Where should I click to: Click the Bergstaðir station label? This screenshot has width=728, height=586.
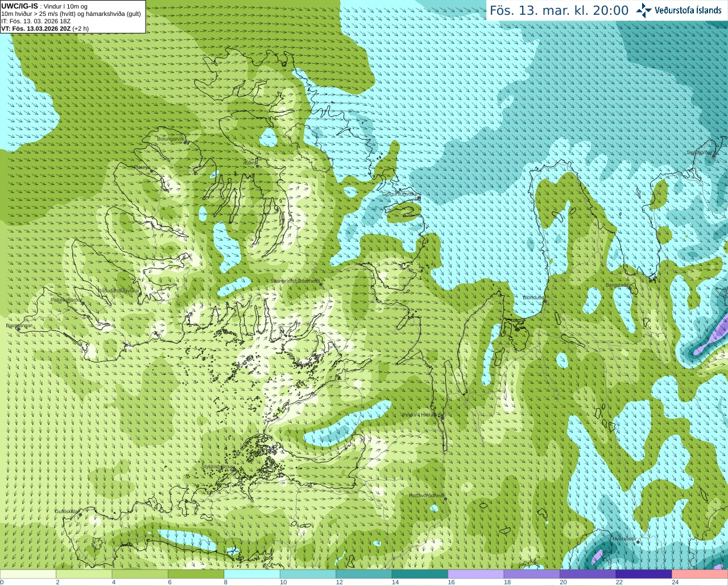tap(617, 285)
